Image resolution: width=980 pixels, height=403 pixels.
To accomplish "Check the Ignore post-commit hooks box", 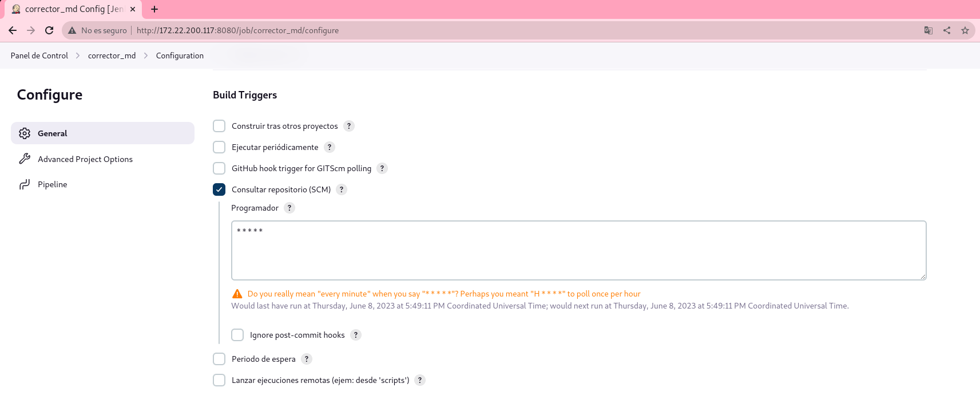I will point(237,335).
